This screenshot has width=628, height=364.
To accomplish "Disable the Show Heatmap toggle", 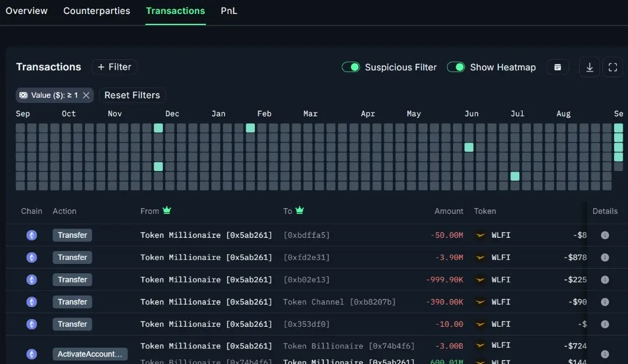I will click(456, 67).
